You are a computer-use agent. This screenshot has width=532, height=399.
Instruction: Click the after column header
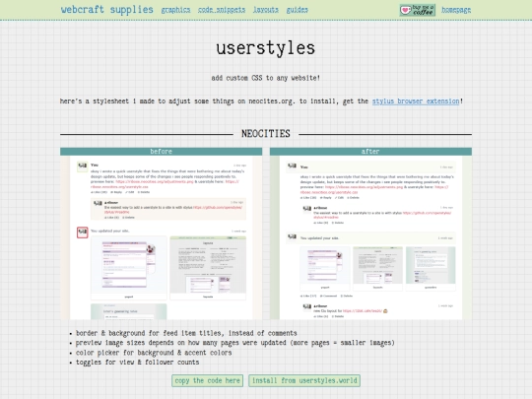click(370, 152)
